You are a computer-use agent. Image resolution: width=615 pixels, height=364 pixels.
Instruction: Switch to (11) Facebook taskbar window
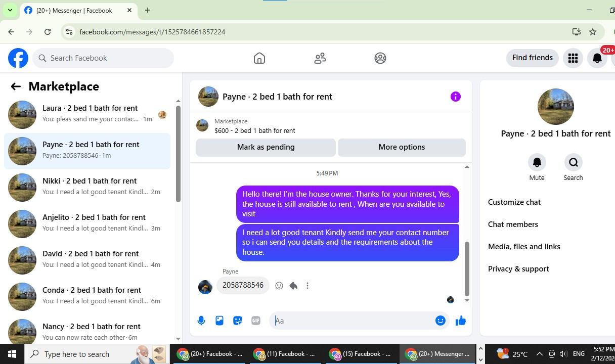click(x=285, y=354)
